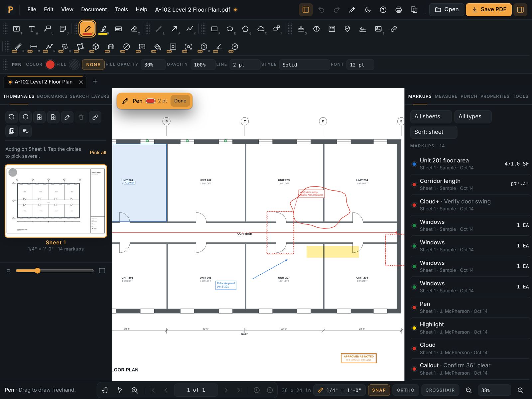Viewport: 532px width, 399px height.
Task: Choose the arrow drawing tool
Action: tap(174, 29)
